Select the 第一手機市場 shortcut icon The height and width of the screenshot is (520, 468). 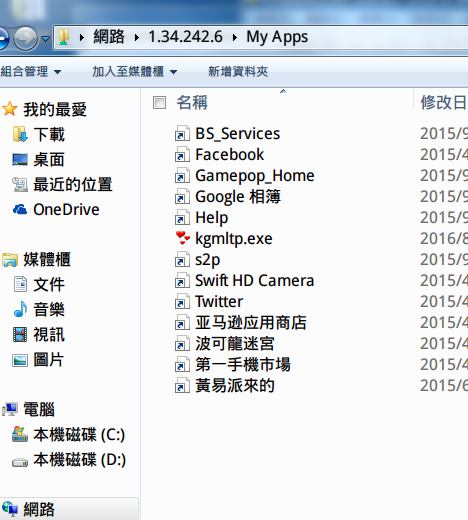(x=182, y=365)
